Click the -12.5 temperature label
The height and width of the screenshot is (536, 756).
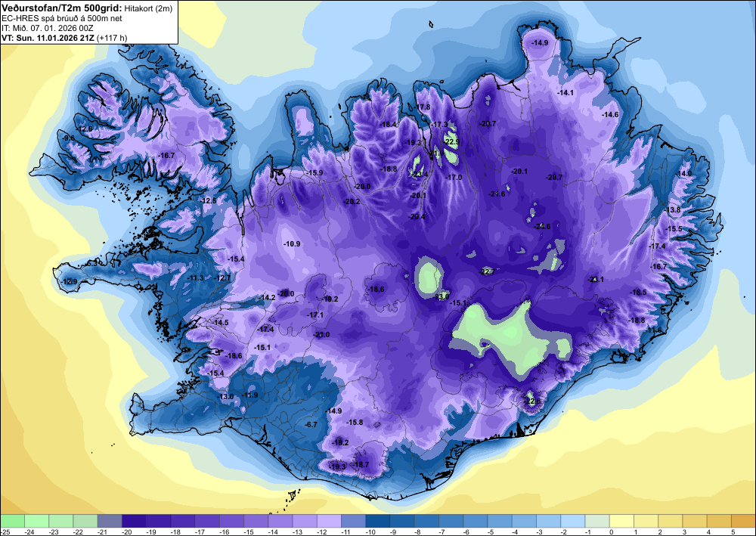point(209,200)
